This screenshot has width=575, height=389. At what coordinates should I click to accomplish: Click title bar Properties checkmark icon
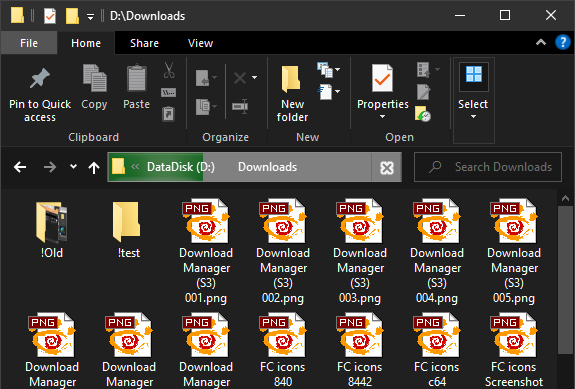(x=50, y=16)
